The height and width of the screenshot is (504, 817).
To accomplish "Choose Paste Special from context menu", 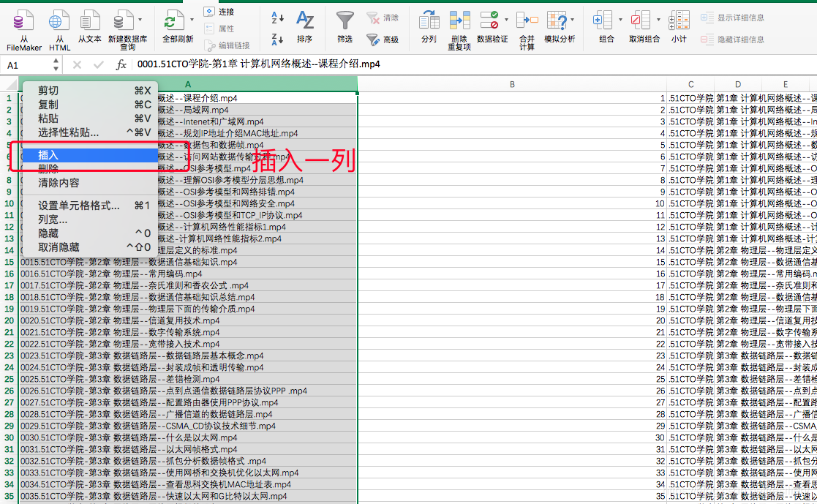I will [x=90, y=133].
